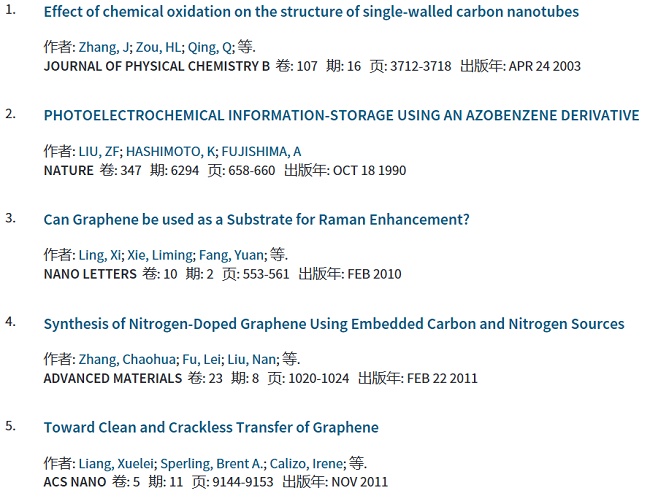Select author FUJISHIMA, A
The image size is (650, 504).
point(261,152)
